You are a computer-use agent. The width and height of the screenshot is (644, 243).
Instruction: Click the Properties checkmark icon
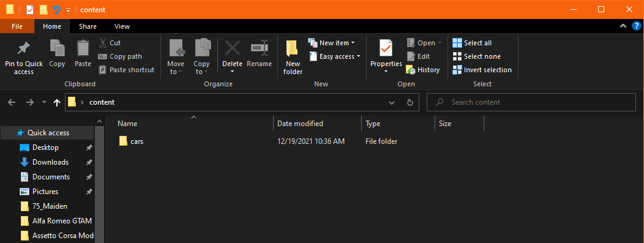[x=386, y=48]
